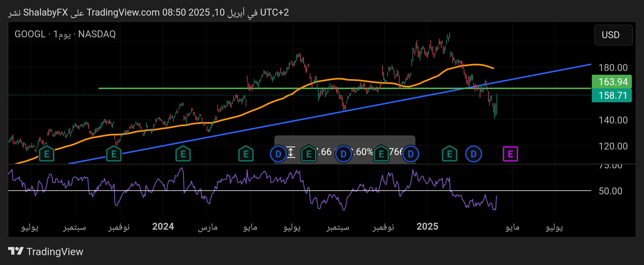Click the GOOGL symbol title in the chart legend
644x265 pixels.
30,34
